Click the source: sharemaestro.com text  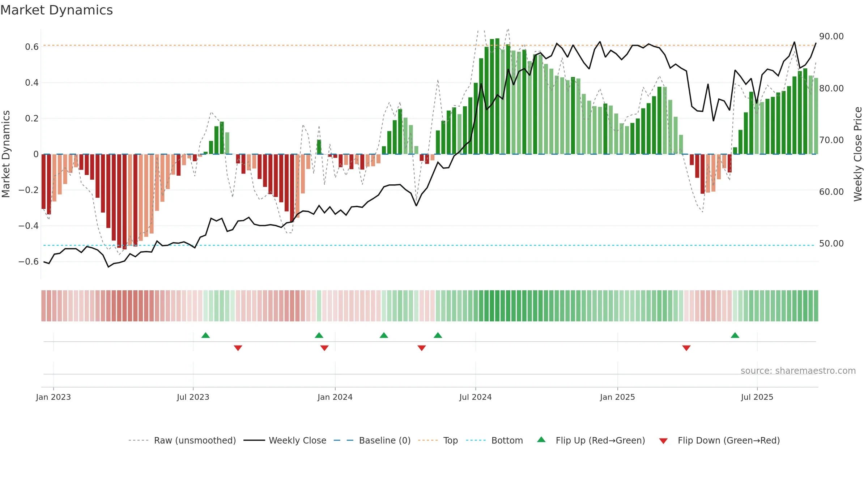798,371
